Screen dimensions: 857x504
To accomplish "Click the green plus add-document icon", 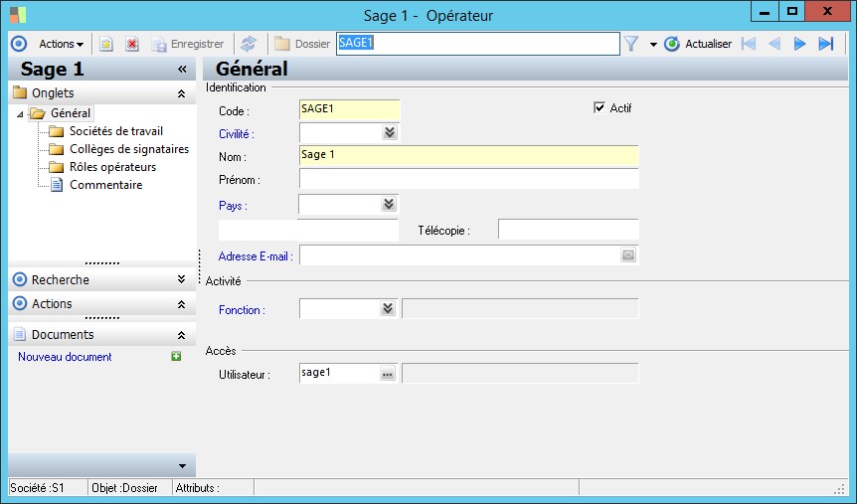I will coord(176,357).
